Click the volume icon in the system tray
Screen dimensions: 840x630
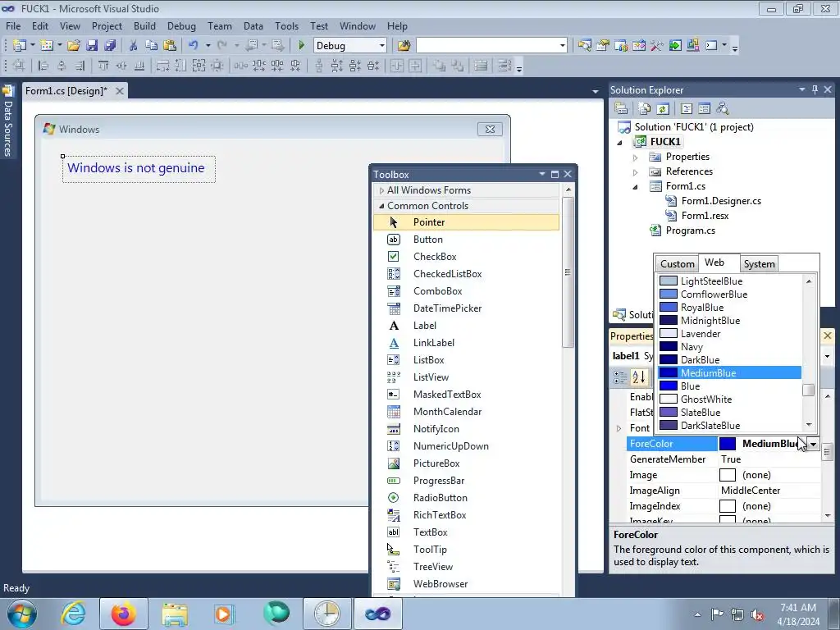point(757,614)
